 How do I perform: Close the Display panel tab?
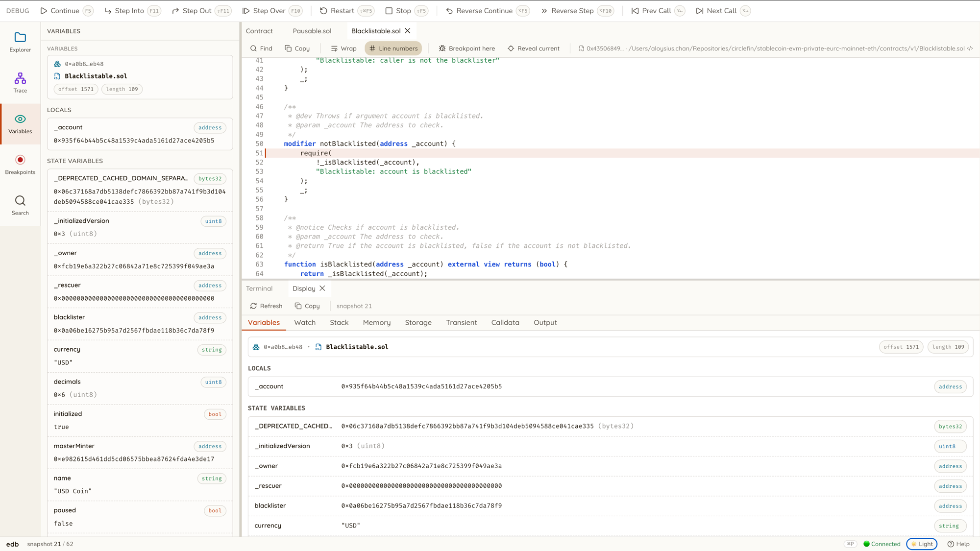coord(322,288)
